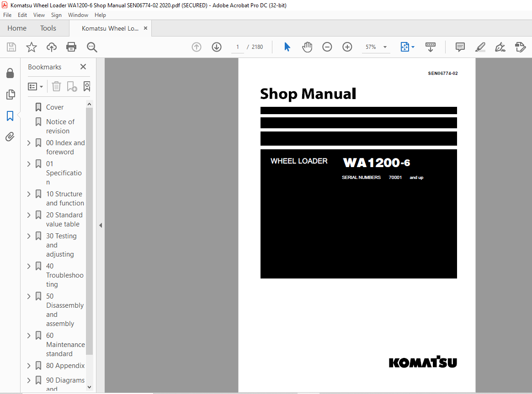Expand the 80 Appendix bookmark

29,366
